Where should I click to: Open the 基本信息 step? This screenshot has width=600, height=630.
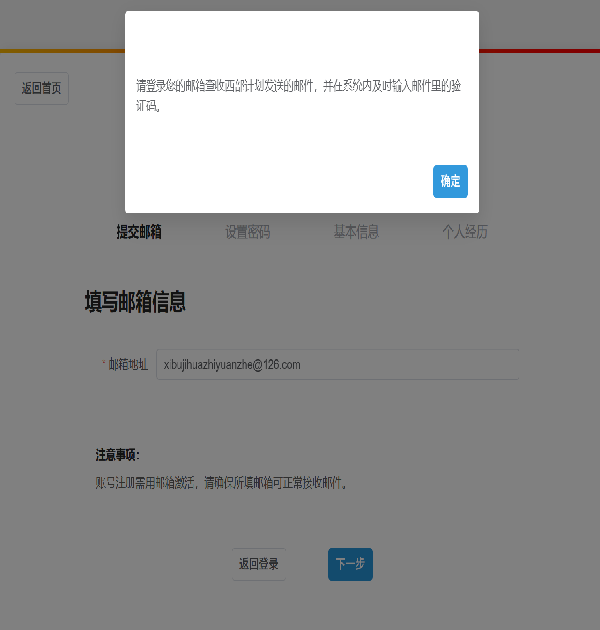click(356, 232)
